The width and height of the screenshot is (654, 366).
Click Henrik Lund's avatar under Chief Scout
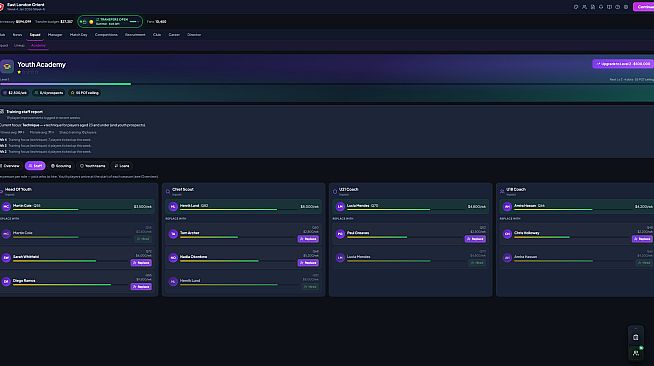pyautogui.click(x=173, y=206)
